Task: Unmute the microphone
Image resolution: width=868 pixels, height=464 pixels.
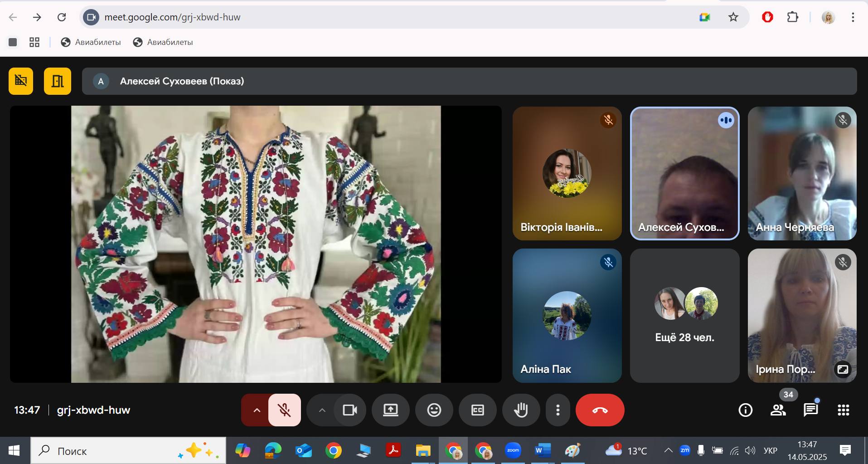Action: (284, 410)
